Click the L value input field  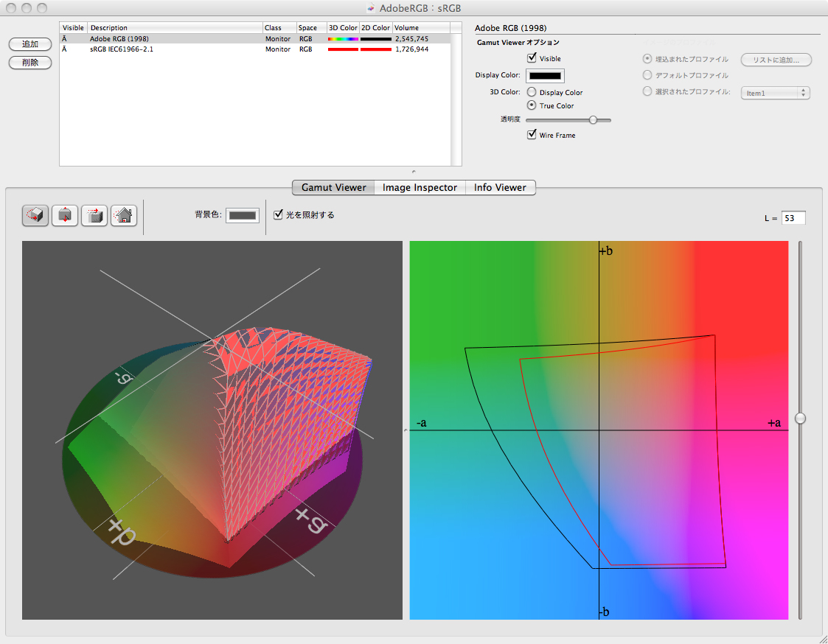[x=793, y=218]
